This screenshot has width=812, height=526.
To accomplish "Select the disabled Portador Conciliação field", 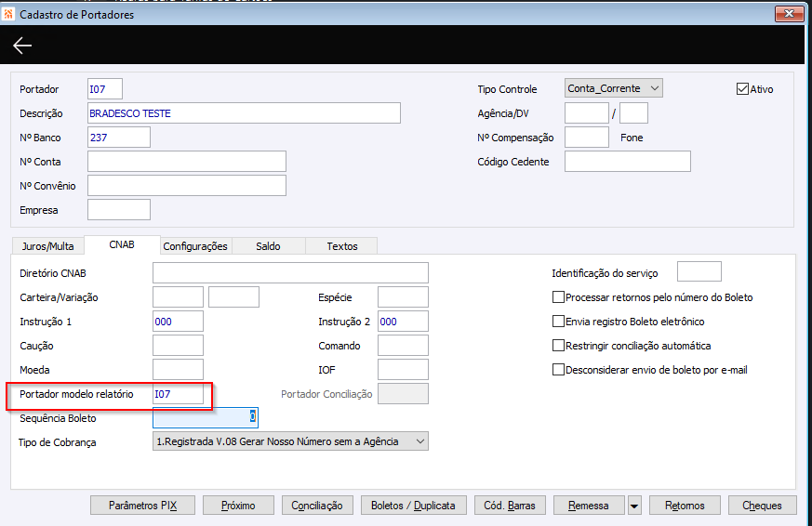I will tap(404, 394).
